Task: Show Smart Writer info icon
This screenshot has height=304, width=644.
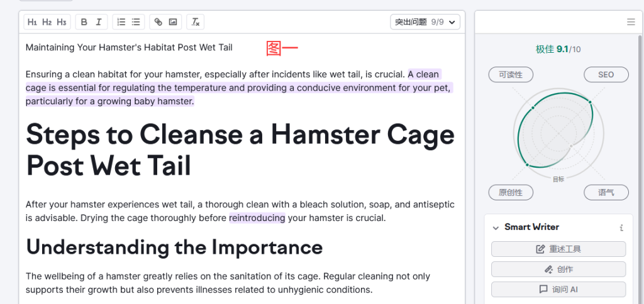Action: 621,228
